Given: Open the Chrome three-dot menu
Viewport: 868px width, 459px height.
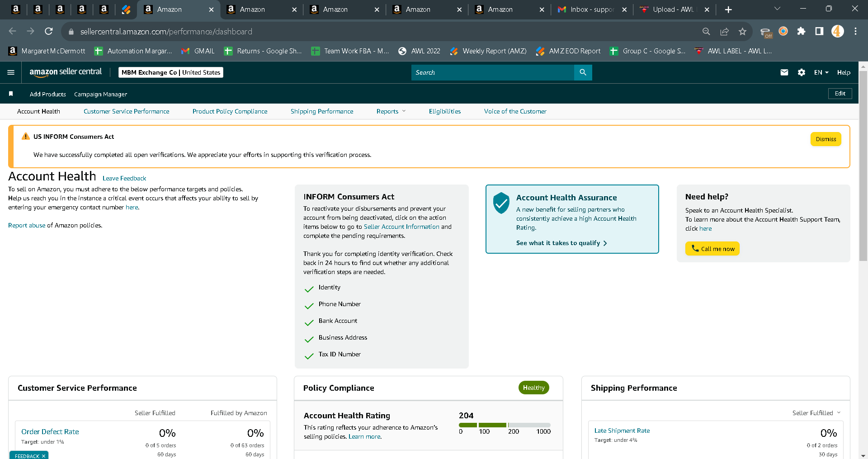Looking at the screenshot, I should (x=855, y=31).
